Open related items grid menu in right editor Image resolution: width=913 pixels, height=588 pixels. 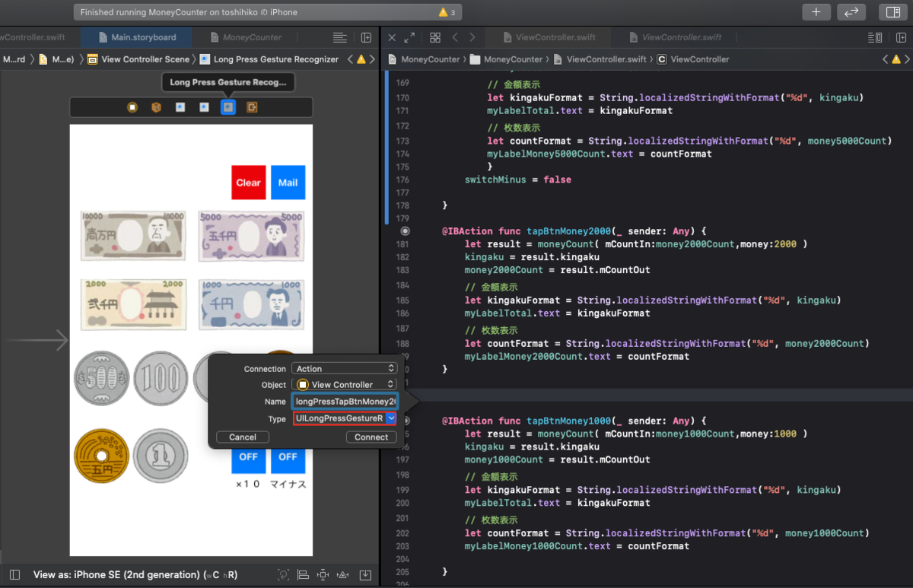tap(435, 37)
